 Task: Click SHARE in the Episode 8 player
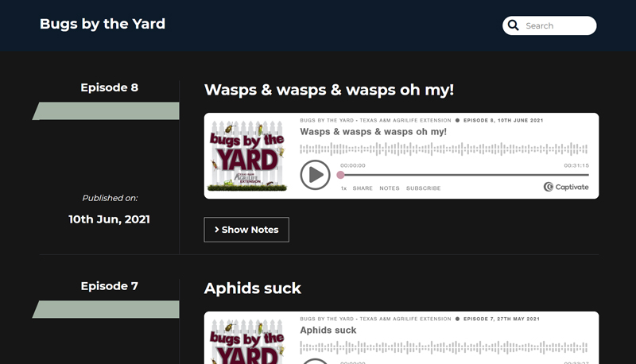[x=363, y=188]
